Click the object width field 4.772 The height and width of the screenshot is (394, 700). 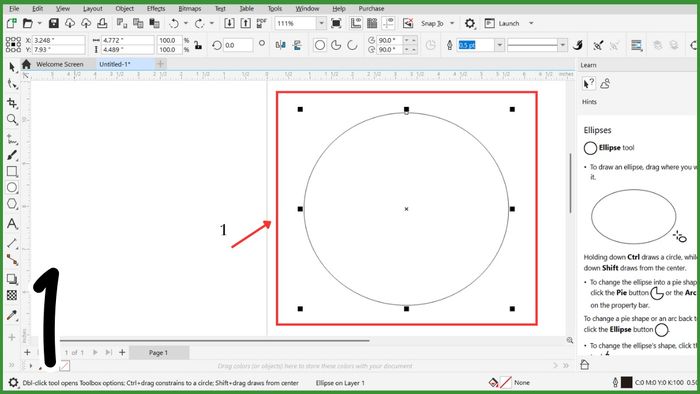coord(127,40)
